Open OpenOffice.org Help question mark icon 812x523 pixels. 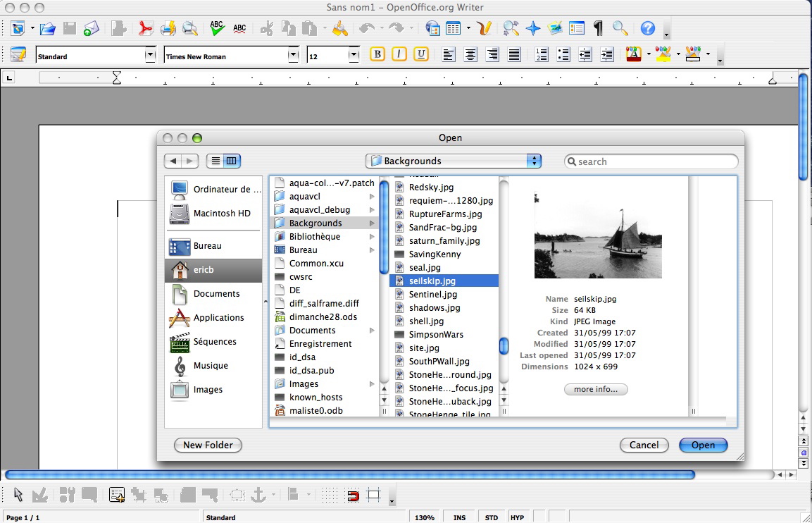click(x=648, y=28)
